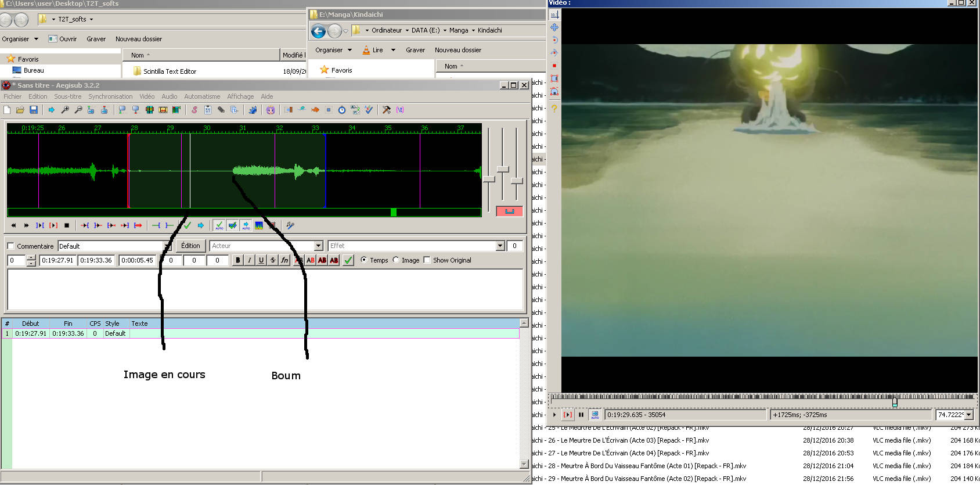
Task: Click the Bold formatting button
Action: pyautogui.click(x=237, y=260)
